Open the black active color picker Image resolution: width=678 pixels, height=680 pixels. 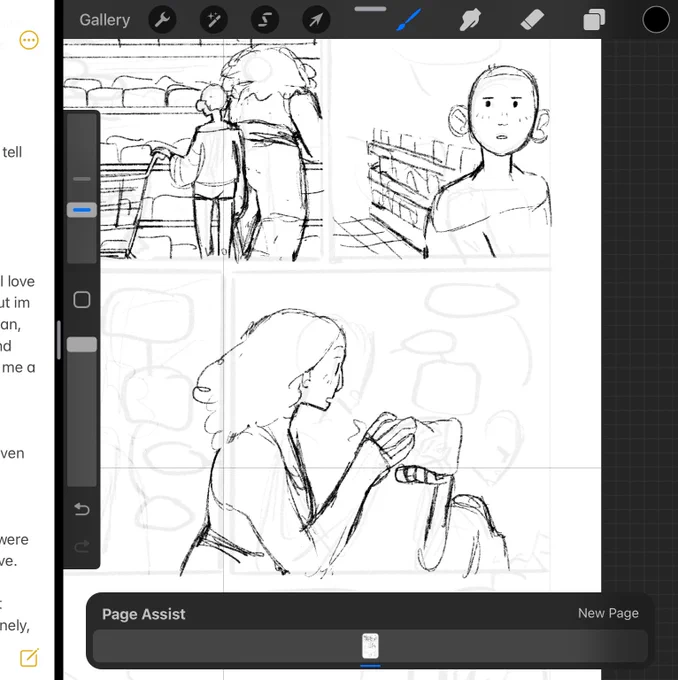click(655, 20)
